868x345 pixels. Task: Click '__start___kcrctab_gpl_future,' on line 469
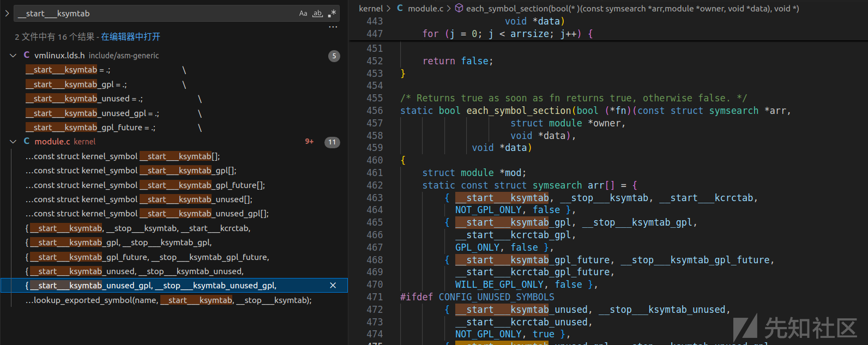tap(535, 272)
